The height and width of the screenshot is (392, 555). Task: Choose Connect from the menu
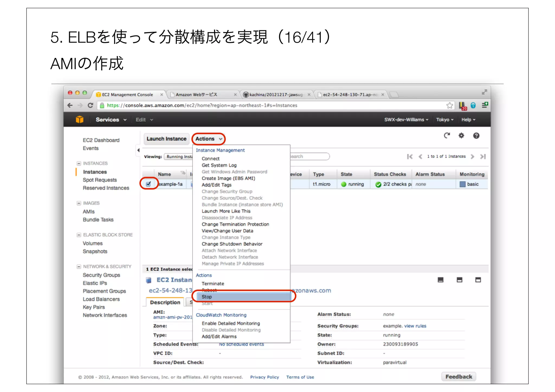click(x=211, y=158)
